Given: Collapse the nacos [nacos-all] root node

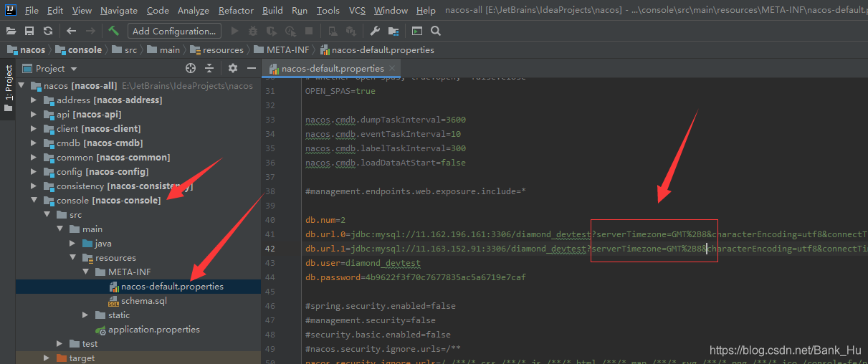Looking at the screenshot, I should [x=21, y=86].
